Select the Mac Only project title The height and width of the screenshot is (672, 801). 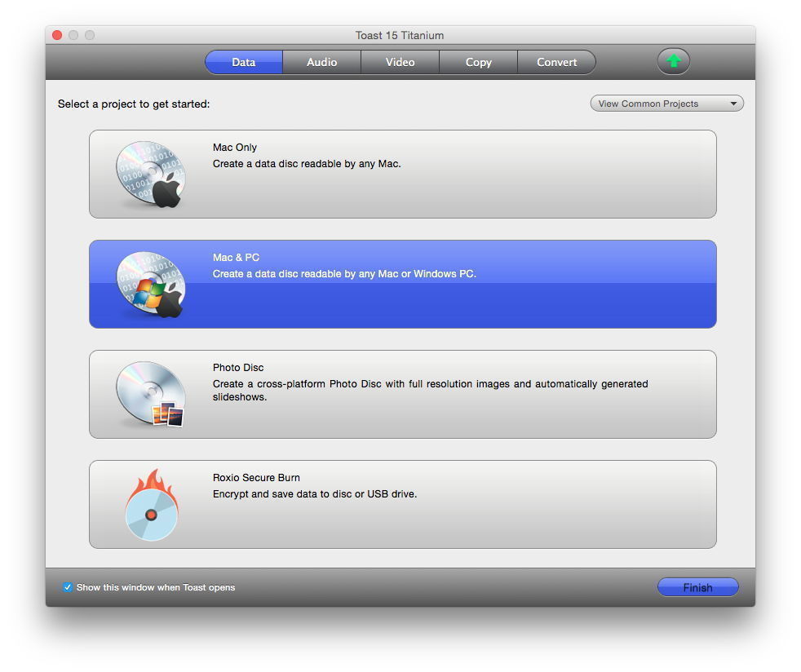234,148
